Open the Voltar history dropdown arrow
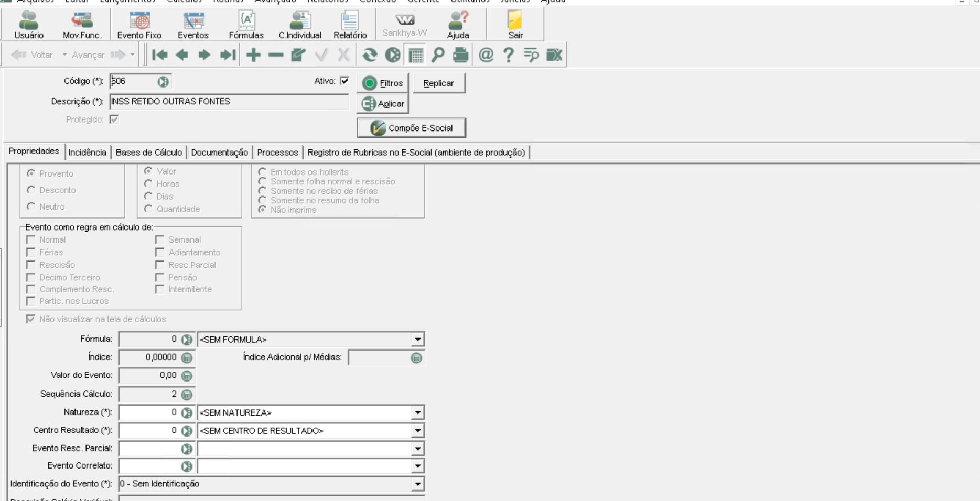The width and height of the screenshot is (980, 501). tap(64, 55)
